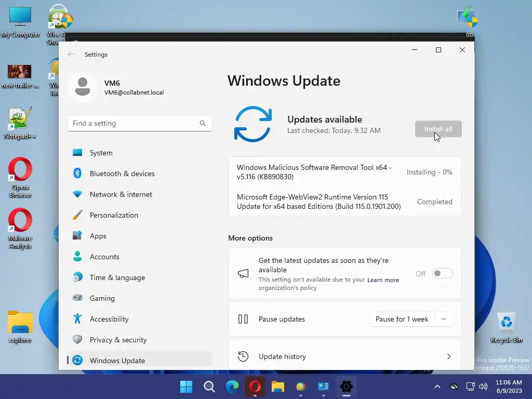532x399 pixels.
Task: Open Personalization settings
Action: tap(139, 215)
